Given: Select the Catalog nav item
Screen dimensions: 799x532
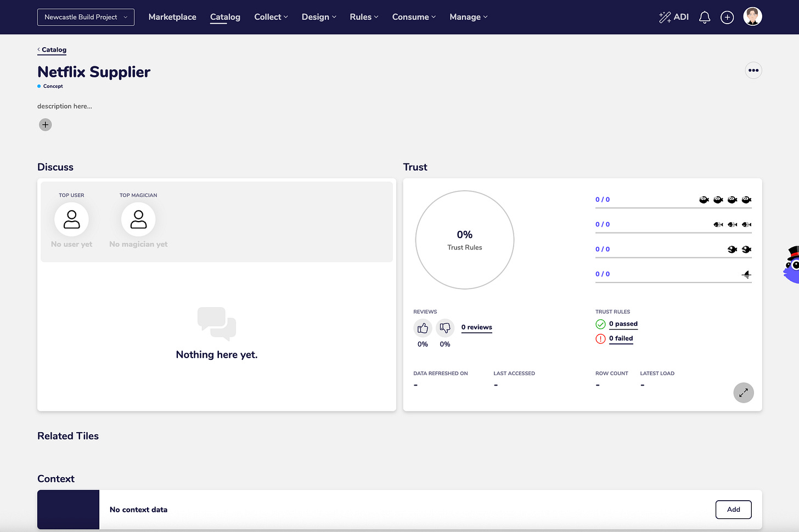Looking at the screenshot, I should pos(225,17).
